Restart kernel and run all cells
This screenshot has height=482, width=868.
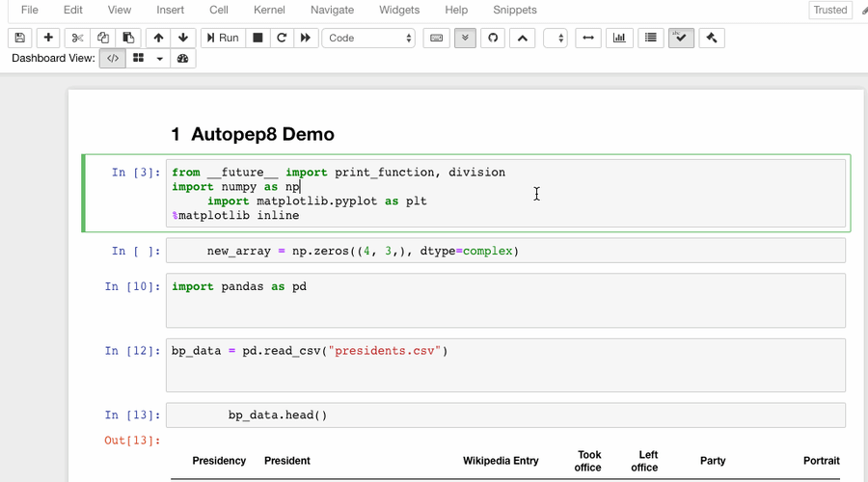(306, 38)
